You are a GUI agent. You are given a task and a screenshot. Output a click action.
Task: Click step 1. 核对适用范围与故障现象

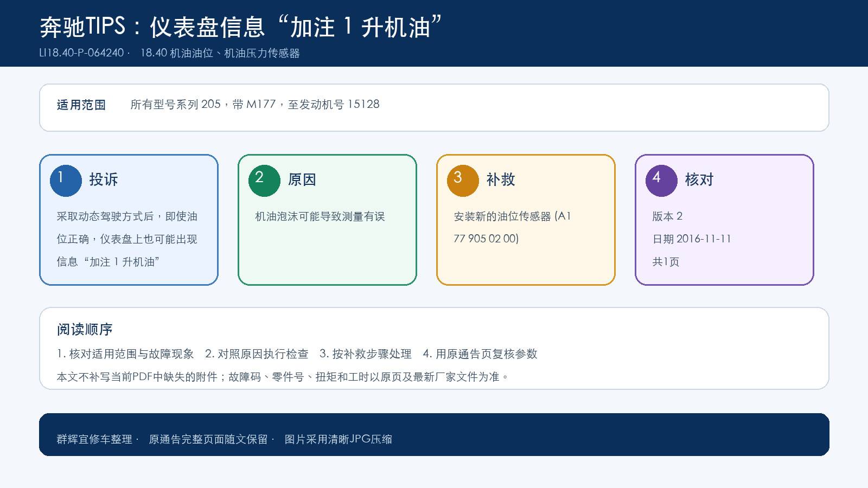[125, 354]
